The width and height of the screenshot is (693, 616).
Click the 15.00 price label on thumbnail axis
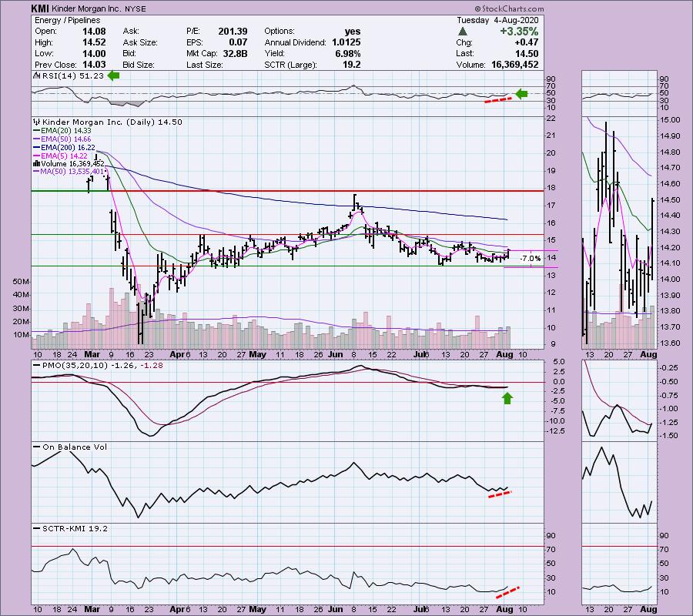click(671, 120)
